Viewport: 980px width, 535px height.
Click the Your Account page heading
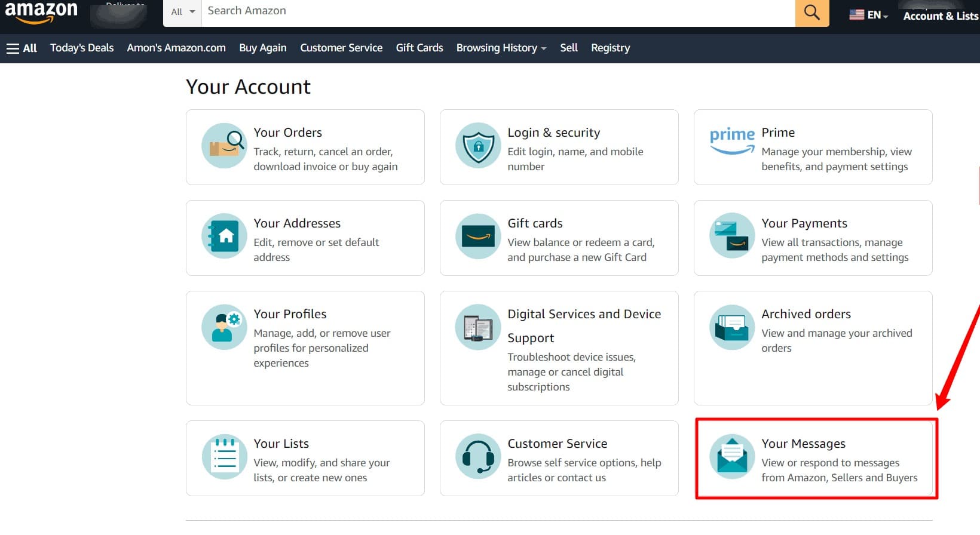click(x=248, y=87)
